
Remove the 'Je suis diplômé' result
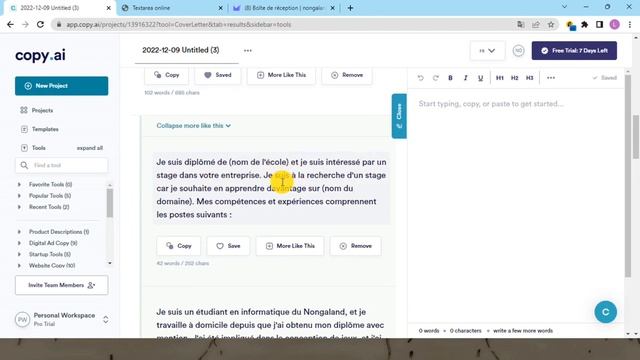(x=356, y=246)
